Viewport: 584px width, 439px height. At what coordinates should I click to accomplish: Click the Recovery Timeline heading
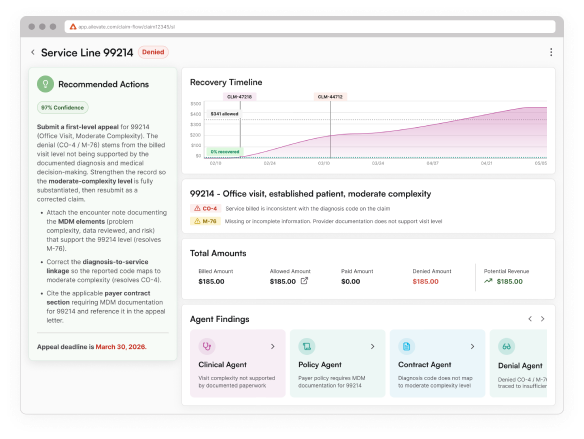tap(226, 82)
